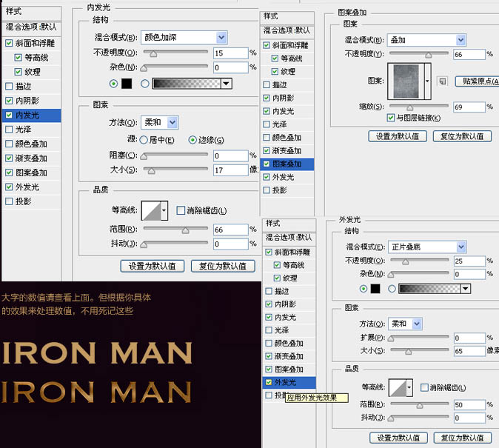Select 内阴影 in the left style list
The height and width of the screenshot is (448, 499).
tap(32, 101)
